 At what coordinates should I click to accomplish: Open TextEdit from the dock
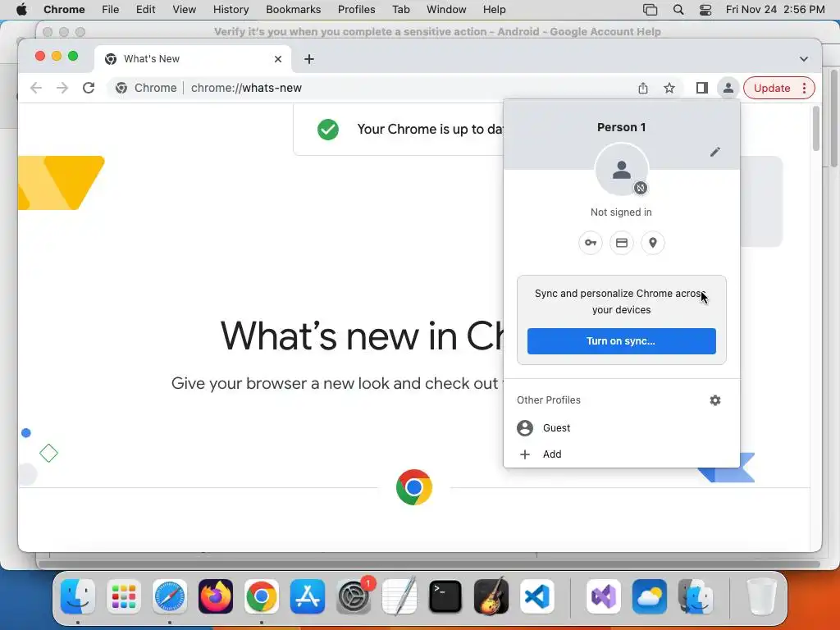399,596
